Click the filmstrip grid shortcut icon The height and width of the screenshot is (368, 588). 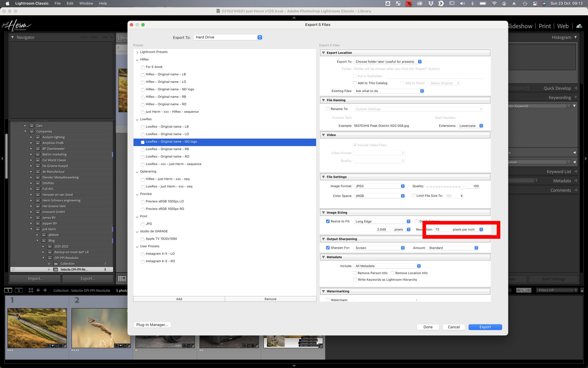point(31,290)
